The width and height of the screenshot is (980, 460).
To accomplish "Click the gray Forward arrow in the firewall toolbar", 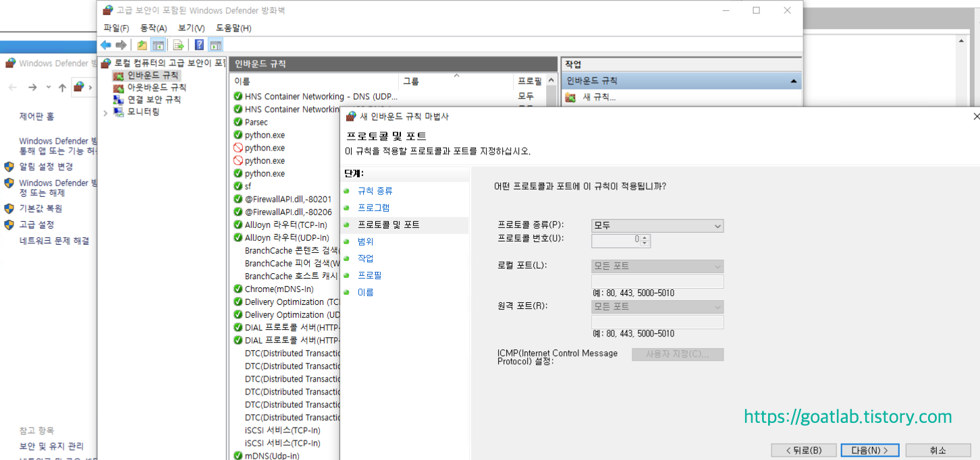I will [121, 45].
